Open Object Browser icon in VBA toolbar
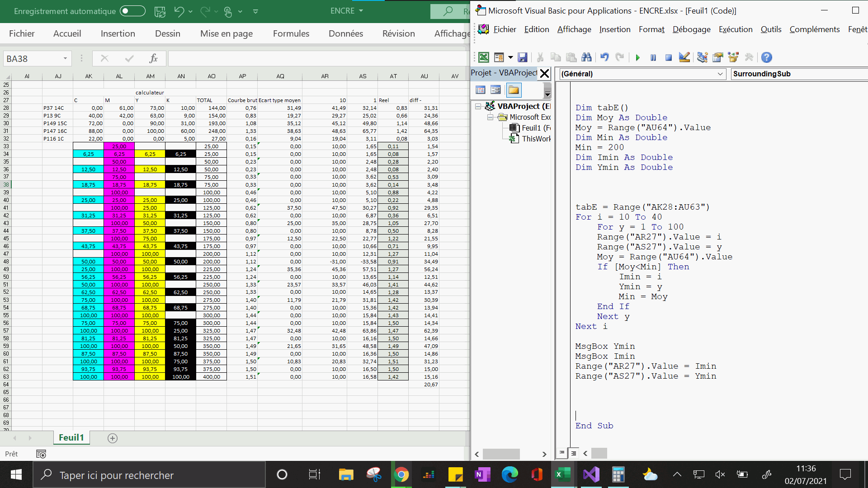Image resolution: width=868 pixels, height=488 pixels. pos(733,57)
